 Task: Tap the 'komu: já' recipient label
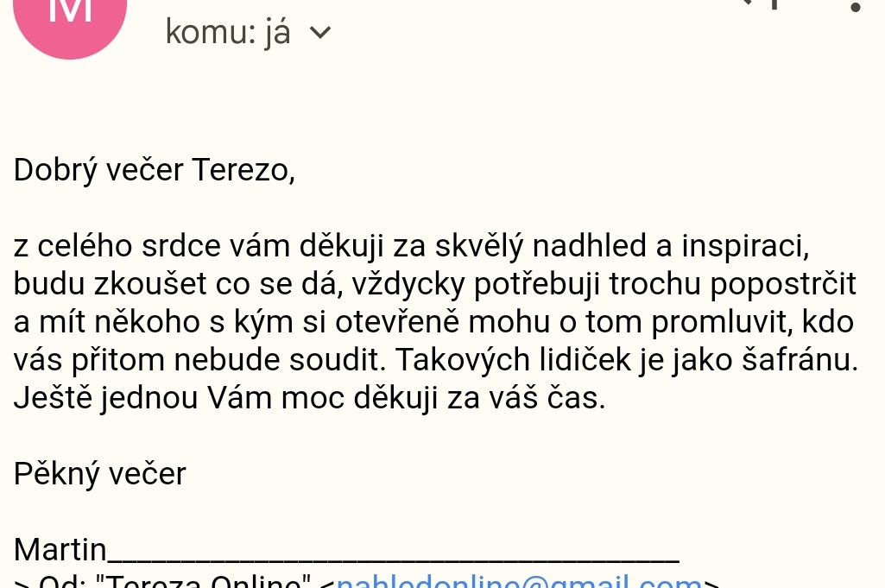pos(228,32)
